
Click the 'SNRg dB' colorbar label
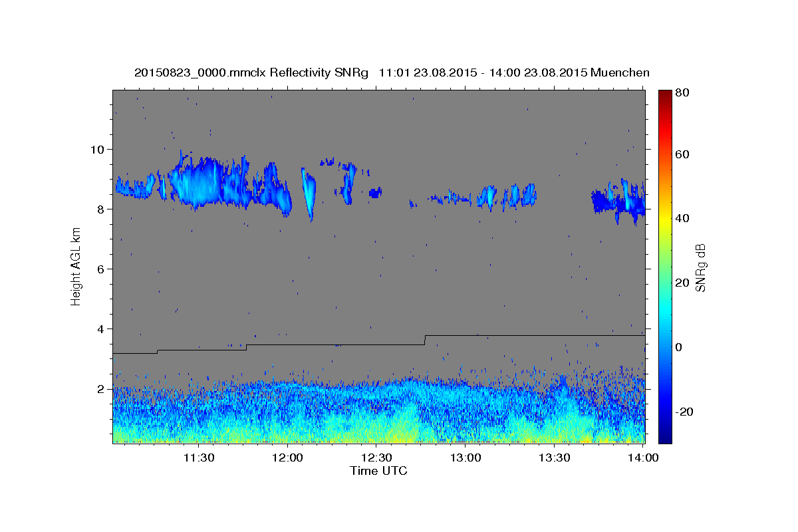coord(700,267)
